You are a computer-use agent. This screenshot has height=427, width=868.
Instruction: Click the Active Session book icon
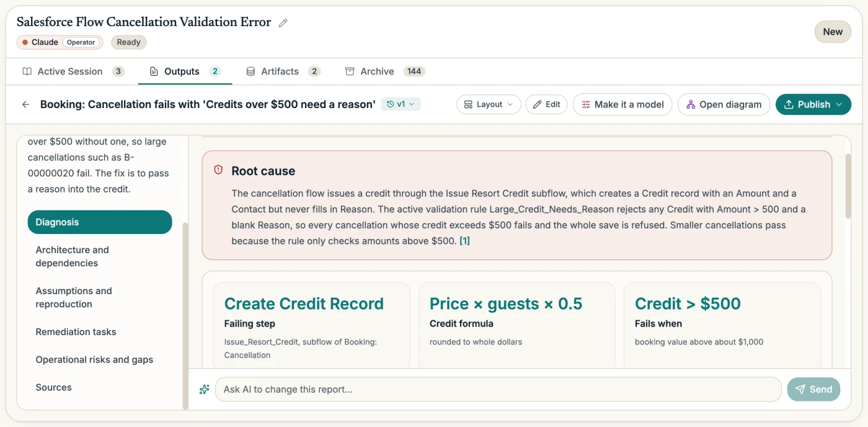click(x=27, y=71)
